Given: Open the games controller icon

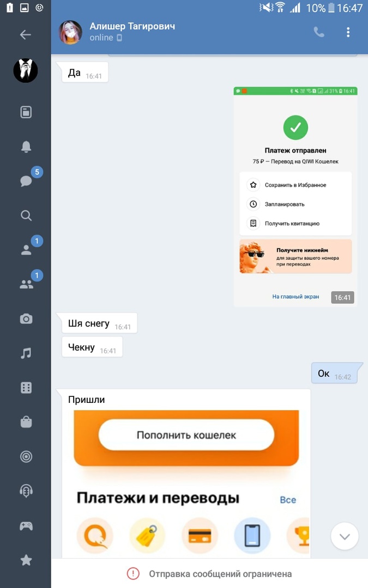Looking at the screenshot, I should point(26,526).
